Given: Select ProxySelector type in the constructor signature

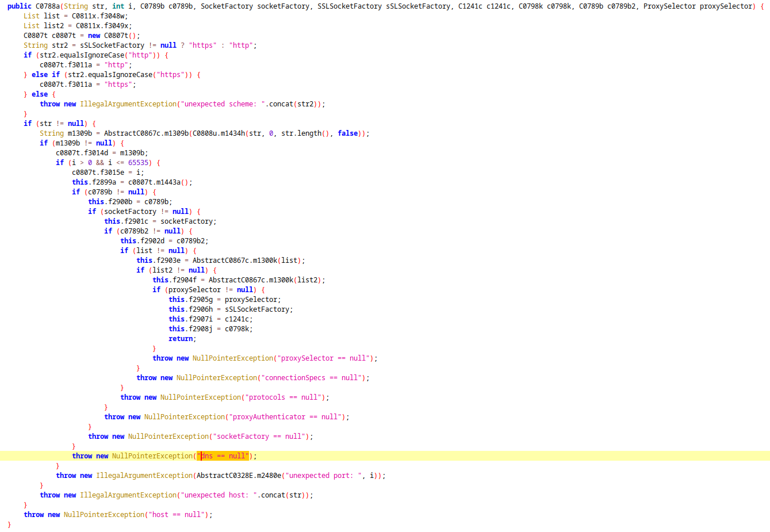Looking at the screenshot, I should (x=669, y=6).
